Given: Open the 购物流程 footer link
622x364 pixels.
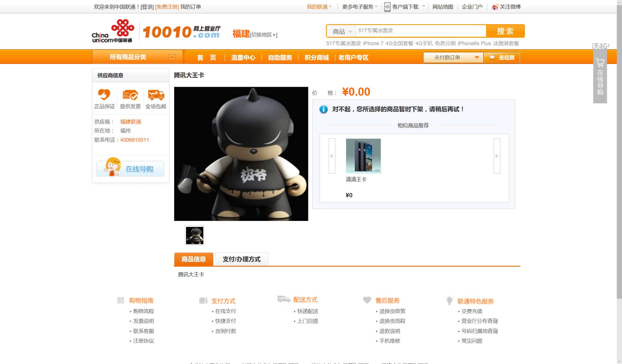Looking at the screenshot, I should pos(143,311).
